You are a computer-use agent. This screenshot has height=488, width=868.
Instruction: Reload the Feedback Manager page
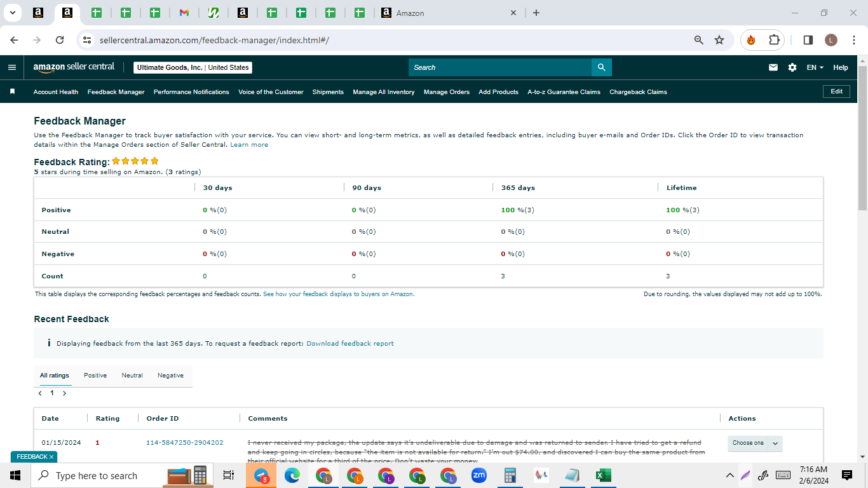click(x=60, y=40)
